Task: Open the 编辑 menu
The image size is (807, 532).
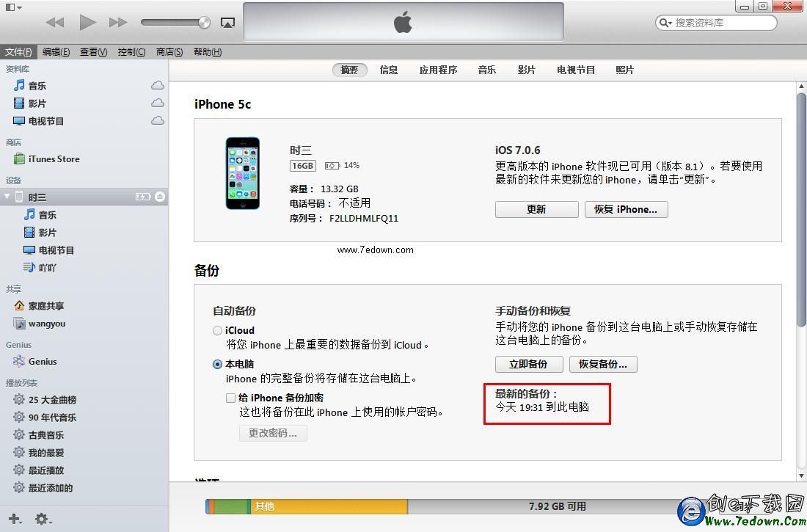Action: pyautogui.click(x=56, y=52)
